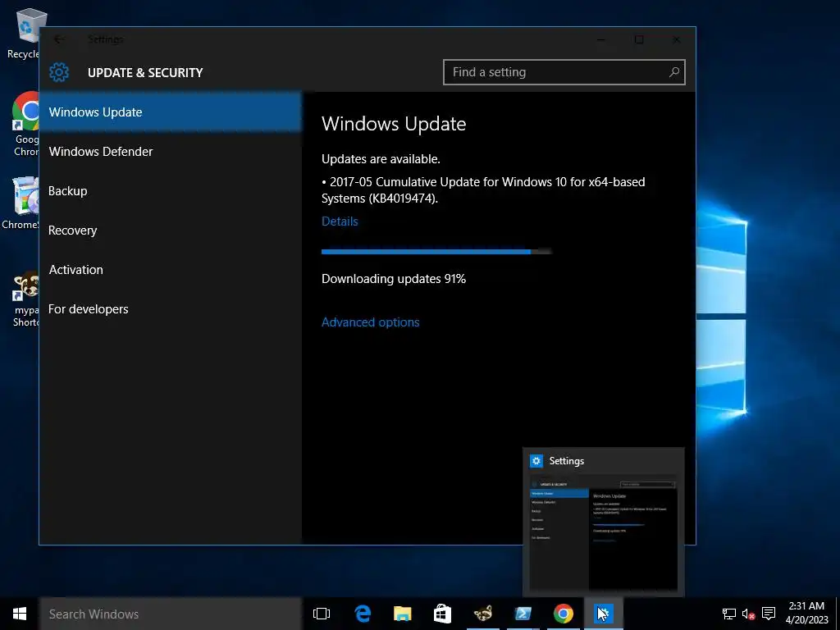
Task: Click the 'Updates are available.' text
Action: point(381,159)
